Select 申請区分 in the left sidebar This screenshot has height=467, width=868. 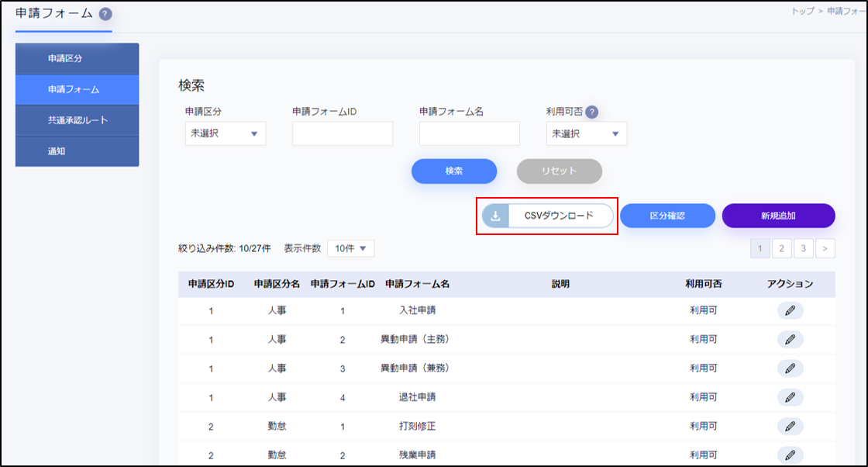point(77,58)
